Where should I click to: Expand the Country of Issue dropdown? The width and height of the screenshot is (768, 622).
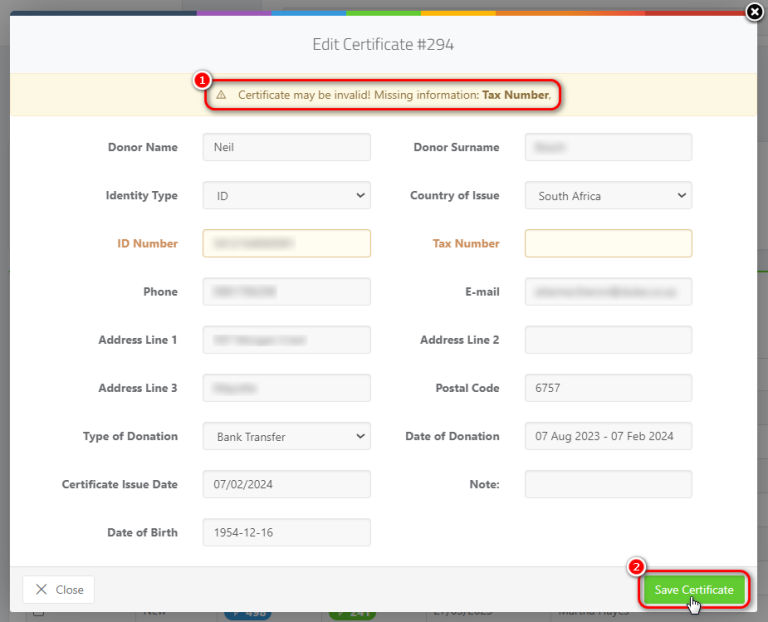pos(608,196)
